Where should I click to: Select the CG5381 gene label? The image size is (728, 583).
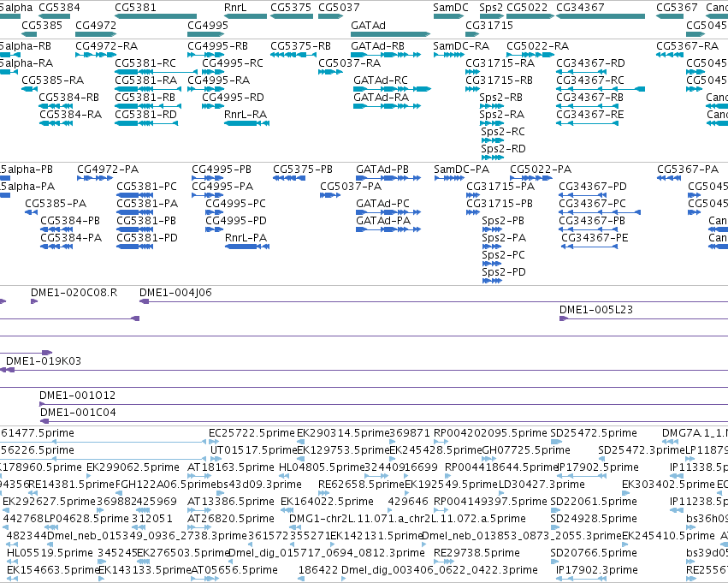[135, 8]
